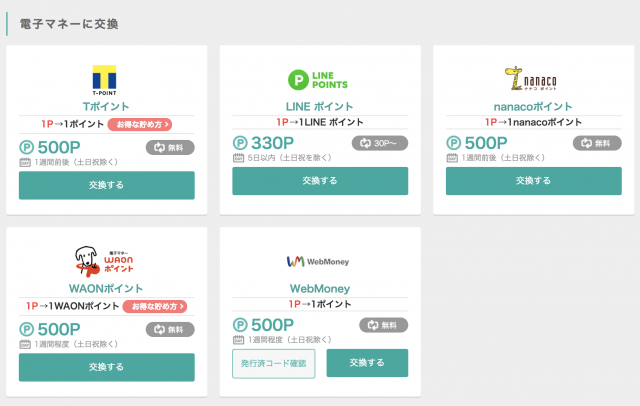Click 交換する button for LINE ポイント
Viewport: 640px width, 406px height.
pos(320,181)
